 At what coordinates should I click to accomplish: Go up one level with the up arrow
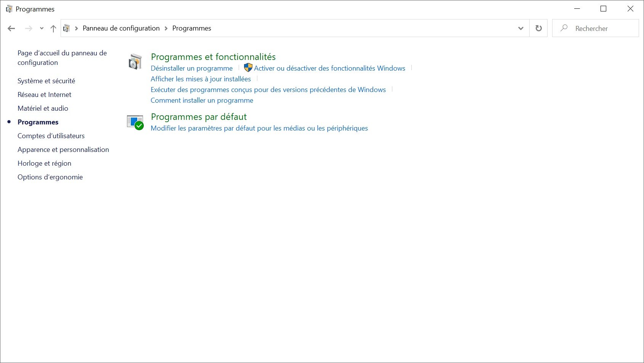tap(53, 28)
